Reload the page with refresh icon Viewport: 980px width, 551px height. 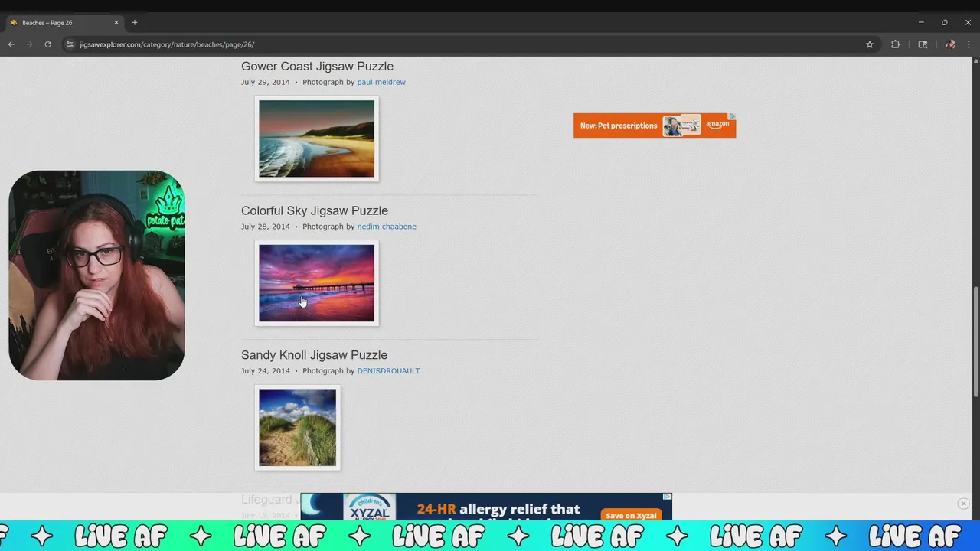pyautogui.click(x=47, y=44)
